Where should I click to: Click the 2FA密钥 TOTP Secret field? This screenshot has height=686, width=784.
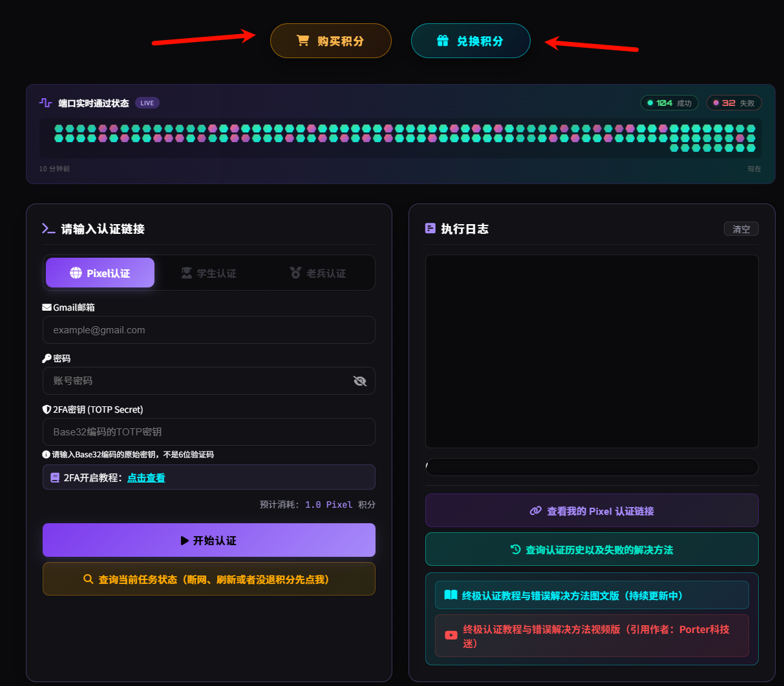[x=209, y=432]
